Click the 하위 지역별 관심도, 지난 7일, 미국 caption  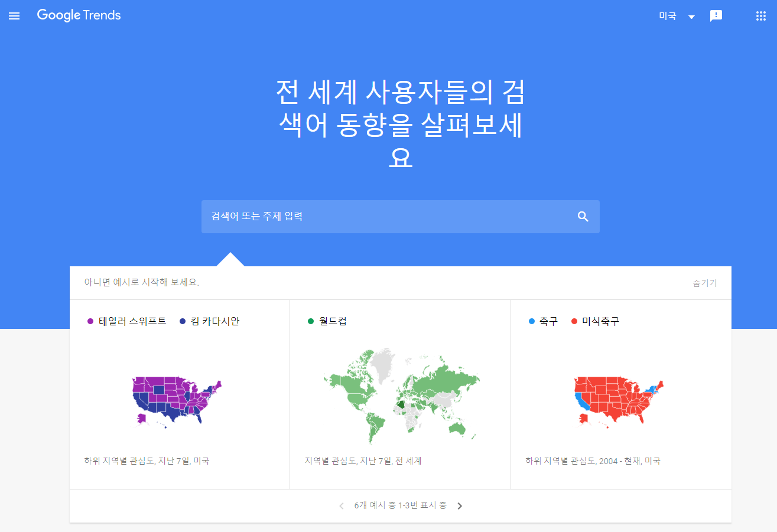147,461
